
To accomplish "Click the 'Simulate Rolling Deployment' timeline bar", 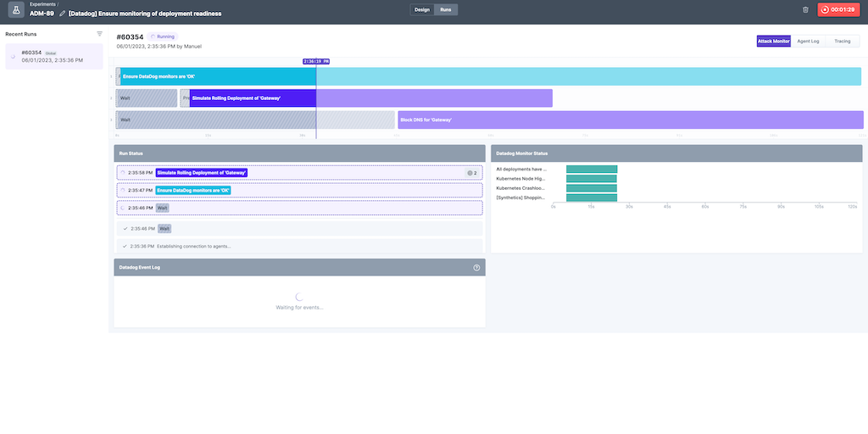I will [371, 98].
